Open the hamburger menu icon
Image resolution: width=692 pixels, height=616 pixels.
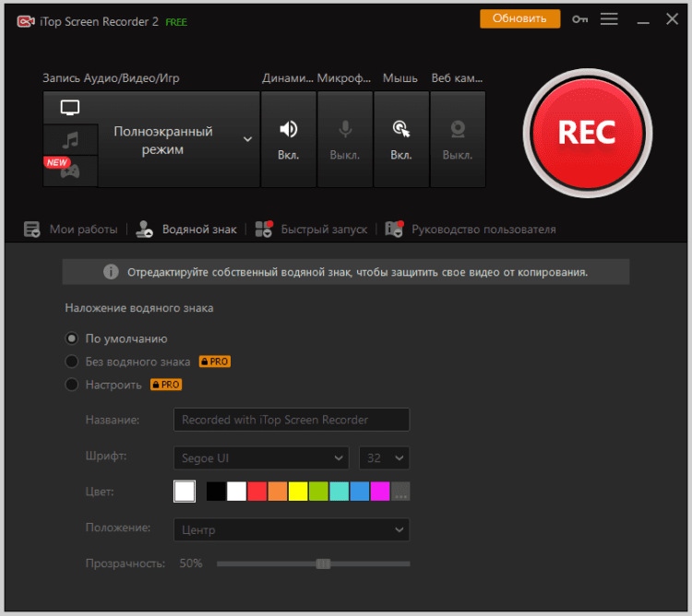609,19
